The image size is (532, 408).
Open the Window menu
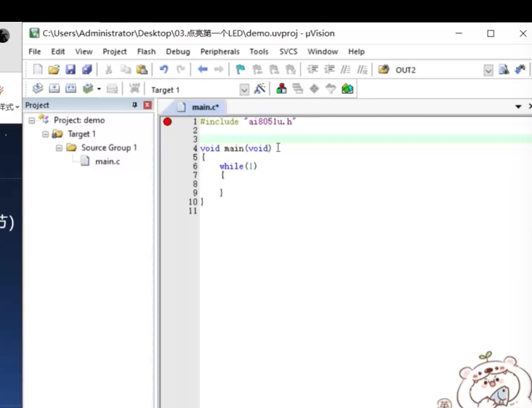tap(323, 52)
